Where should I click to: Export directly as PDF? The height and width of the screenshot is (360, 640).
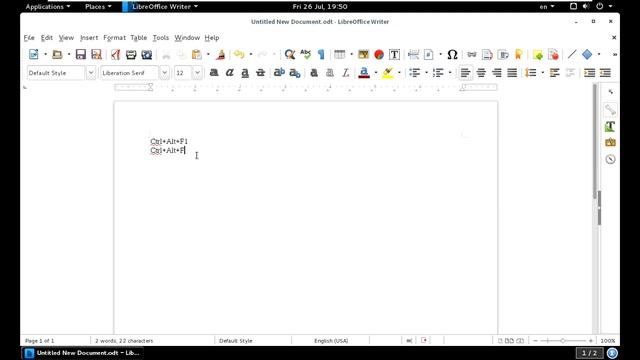pos(116,54)
